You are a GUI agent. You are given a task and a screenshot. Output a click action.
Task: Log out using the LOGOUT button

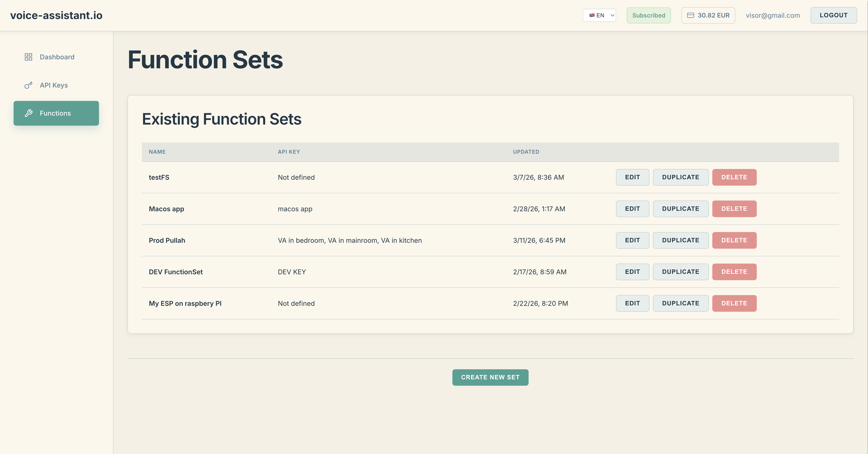coord(833,16)
